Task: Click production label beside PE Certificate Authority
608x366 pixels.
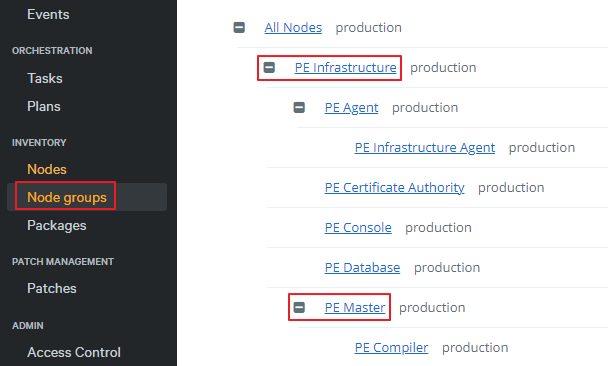Action: [511, 188]
